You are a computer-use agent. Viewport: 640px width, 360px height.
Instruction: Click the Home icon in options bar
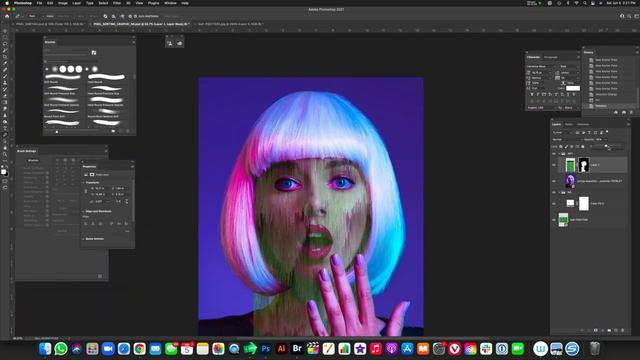[x=7, y=16]
